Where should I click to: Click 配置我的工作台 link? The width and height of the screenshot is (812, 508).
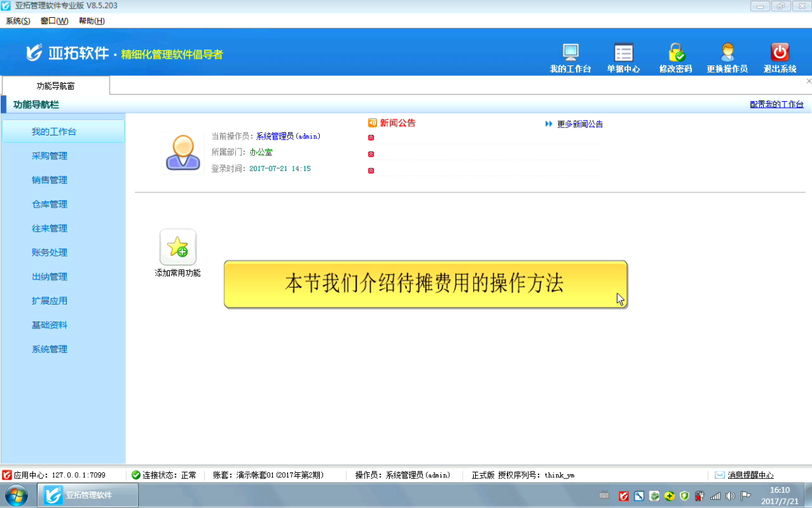(x=776, y=104)
